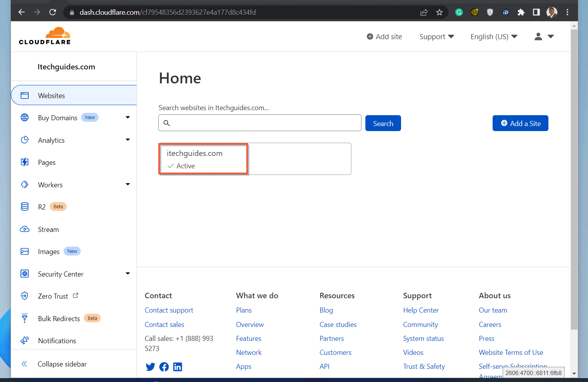Click the Search button

click(383, 123)
